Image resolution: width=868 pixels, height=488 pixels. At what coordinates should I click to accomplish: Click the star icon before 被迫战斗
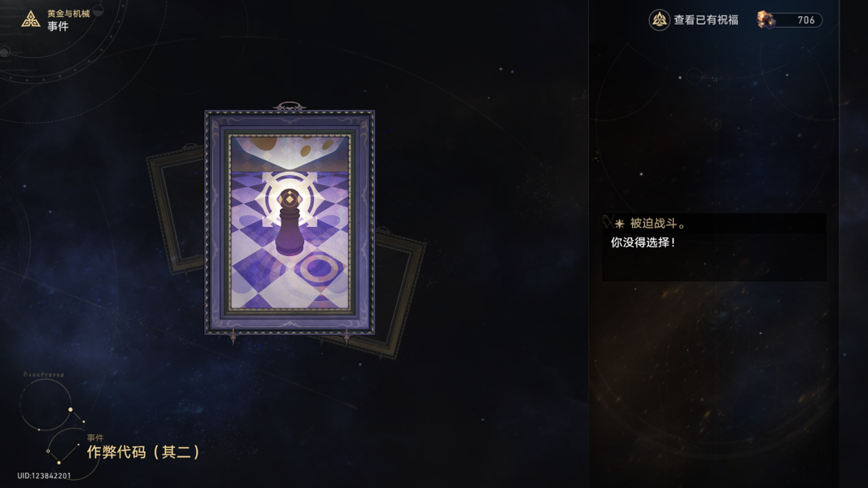pyautogui.click(x=619, y=224)
